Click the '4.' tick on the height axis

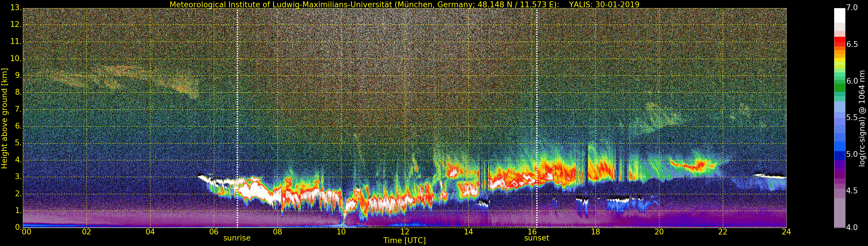click(18, 160)
